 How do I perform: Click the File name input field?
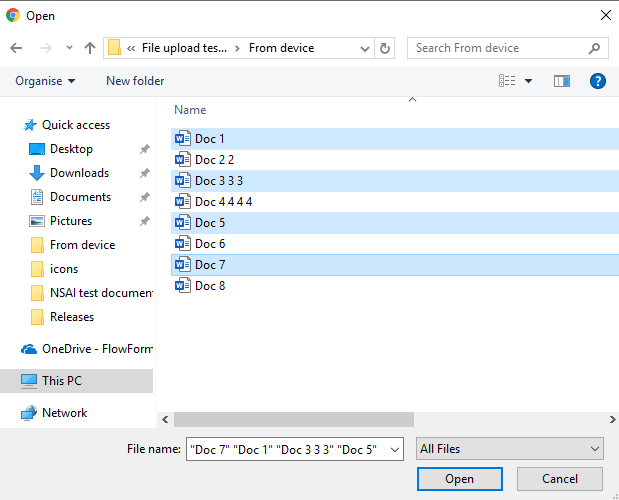294,449
